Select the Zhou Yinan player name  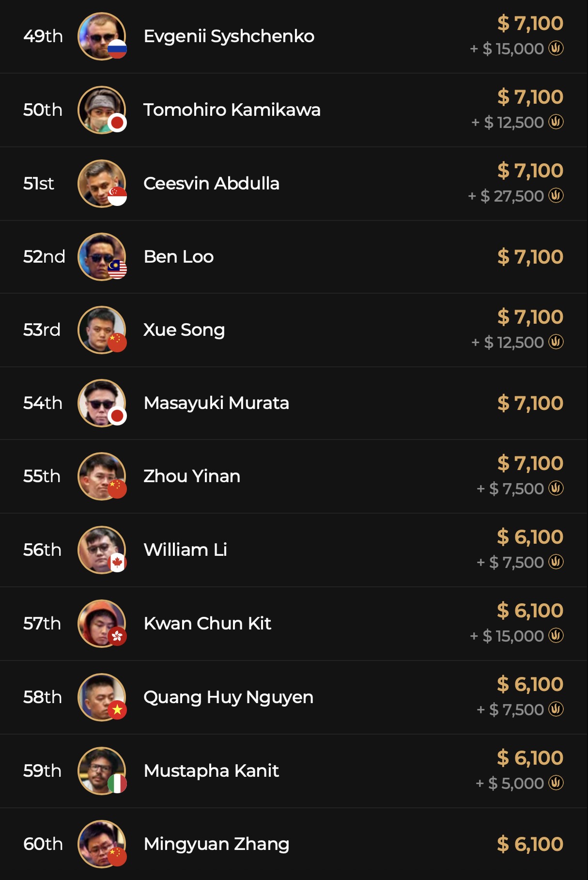coord(192,476)
